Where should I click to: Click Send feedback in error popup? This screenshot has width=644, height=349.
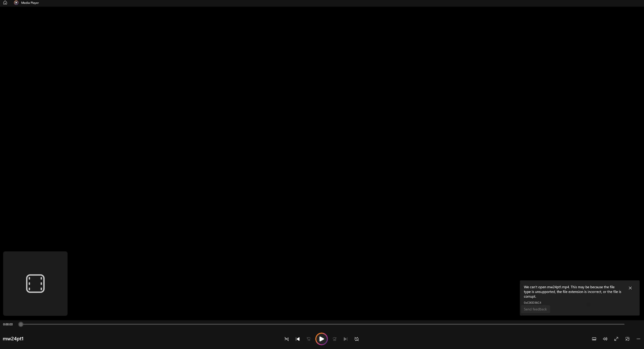tap(535, 309)
